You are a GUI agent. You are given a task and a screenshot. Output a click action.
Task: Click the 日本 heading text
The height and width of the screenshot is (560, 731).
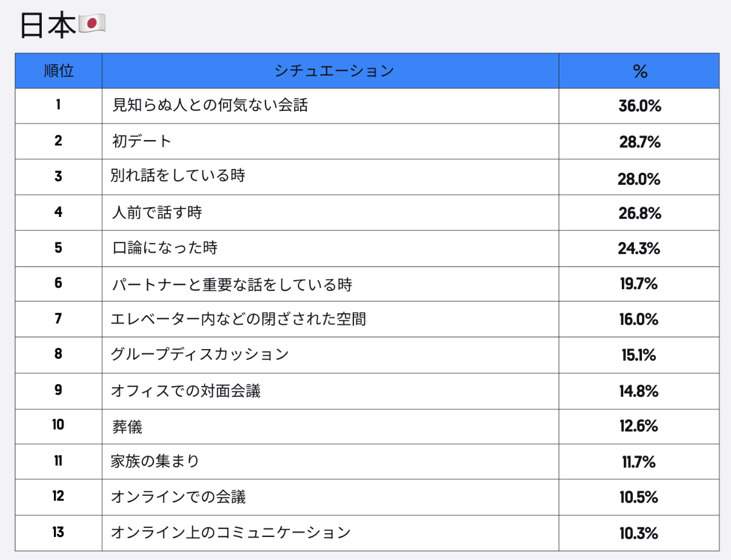point(48,25)
